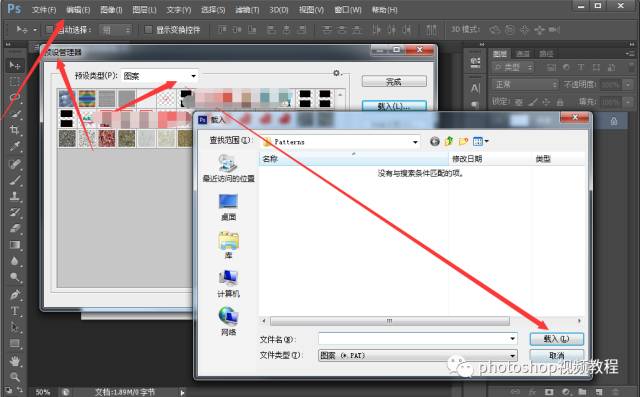Enable 显示变换控件 checkbox
Image resolution: width=640 pixels, height=397 pixels.
click(149, 29)
